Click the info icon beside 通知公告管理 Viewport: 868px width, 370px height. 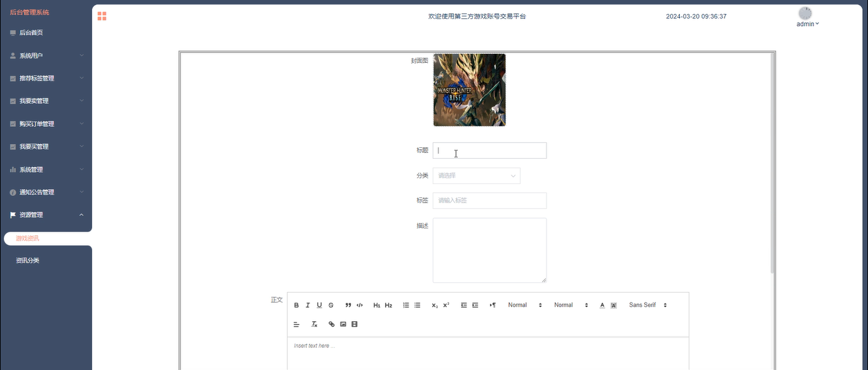pos(13,192)
